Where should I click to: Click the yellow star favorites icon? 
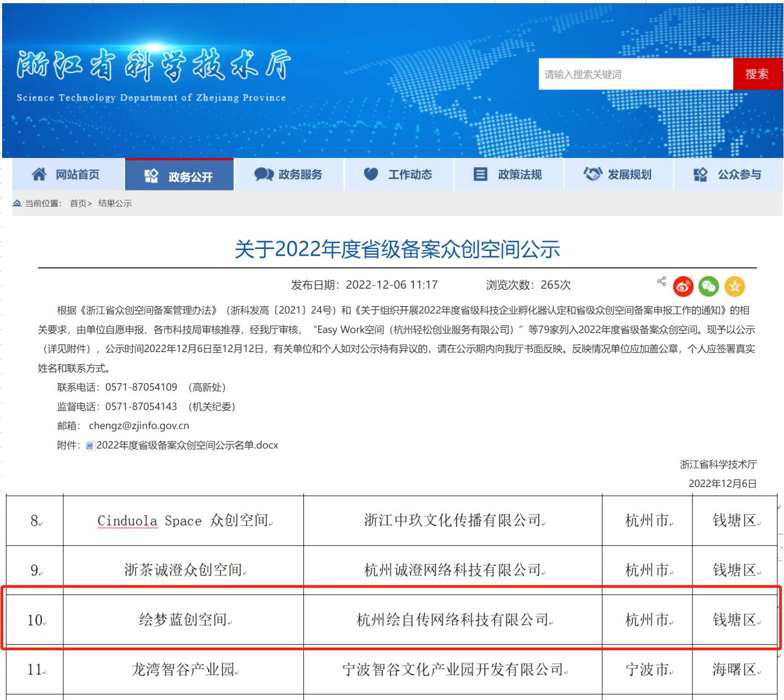pyautogui.click(x=734, y=286)
